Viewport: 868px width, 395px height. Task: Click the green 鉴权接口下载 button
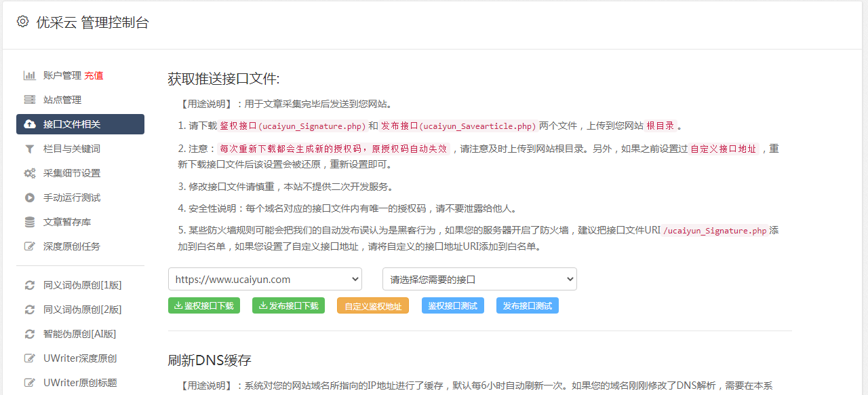[204, 305]
